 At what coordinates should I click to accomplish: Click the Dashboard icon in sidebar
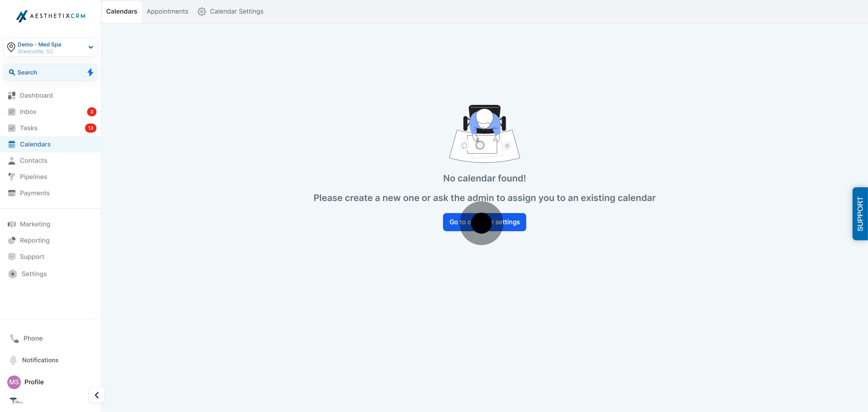pyautogui.click(x=11, y=95)
